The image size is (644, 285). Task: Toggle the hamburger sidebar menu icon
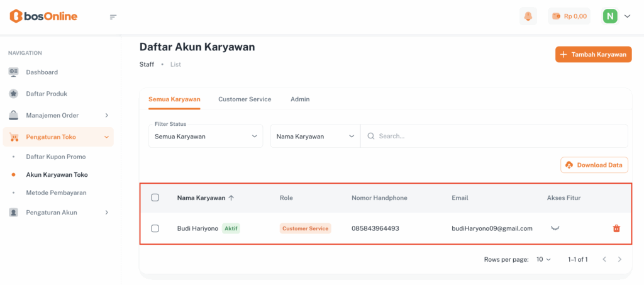pos(113,16)
